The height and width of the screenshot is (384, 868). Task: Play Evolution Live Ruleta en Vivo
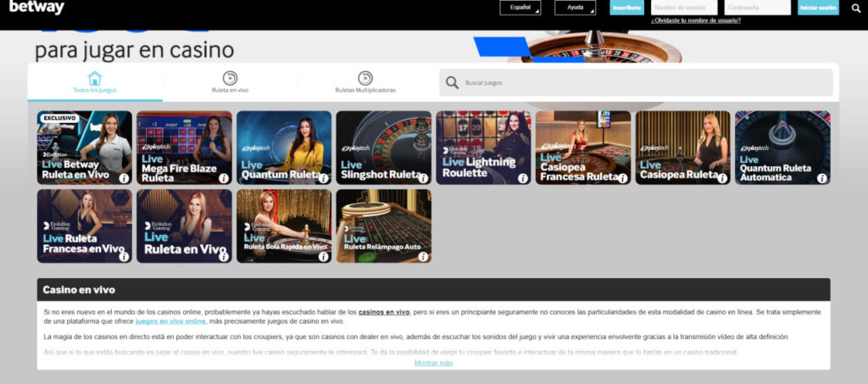point(184,226)
